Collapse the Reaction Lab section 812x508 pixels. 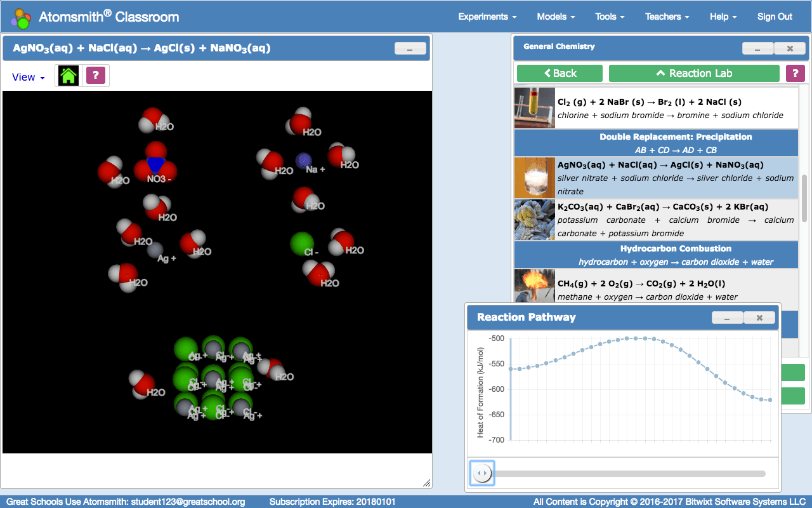coord(694,73)
